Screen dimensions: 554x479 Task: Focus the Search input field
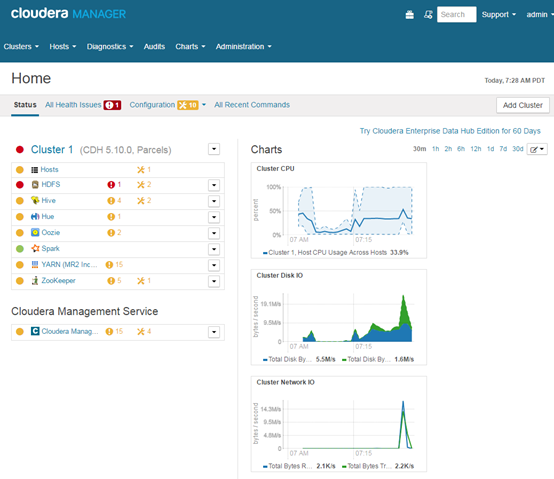[456, 14]
